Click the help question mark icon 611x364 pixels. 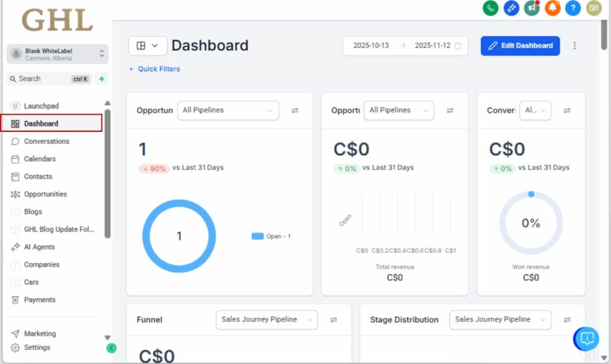pyautogui.click(x=573, y=9)
